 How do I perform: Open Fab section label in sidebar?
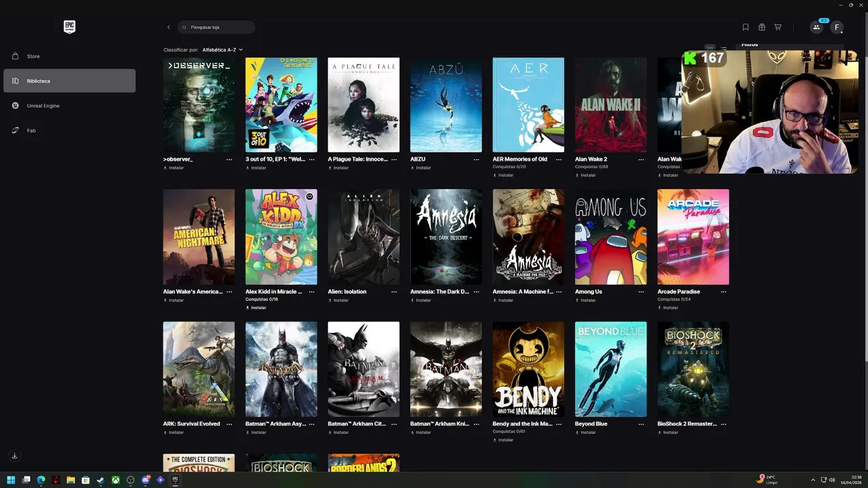coord(31,130)
